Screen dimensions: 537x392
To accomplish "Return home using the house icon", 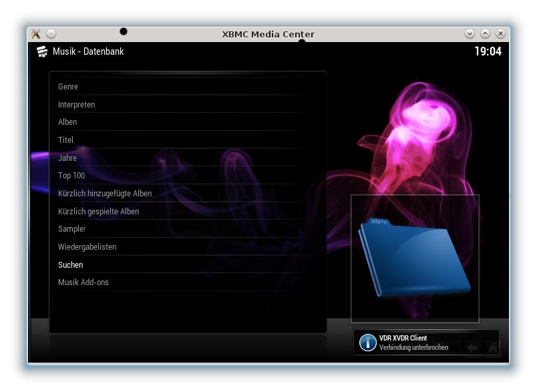I will click(493, 348).
